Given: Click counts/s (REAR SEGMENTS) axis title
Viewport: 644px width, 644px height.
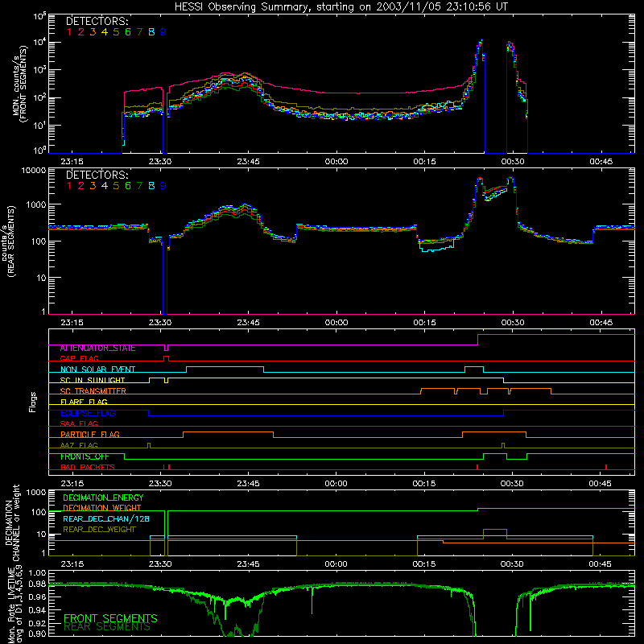Looking at the screenshot, I should pos(9,241).
